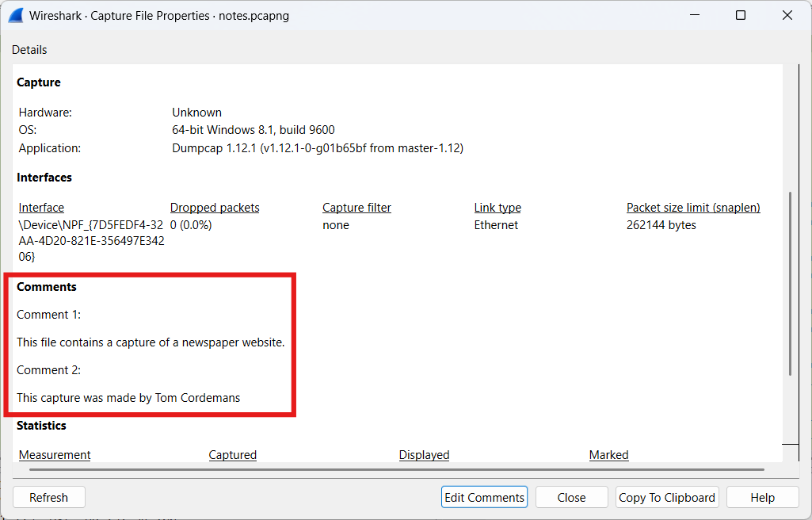Open Help for capture file properties
812x520 pixels.
point(762,497)
